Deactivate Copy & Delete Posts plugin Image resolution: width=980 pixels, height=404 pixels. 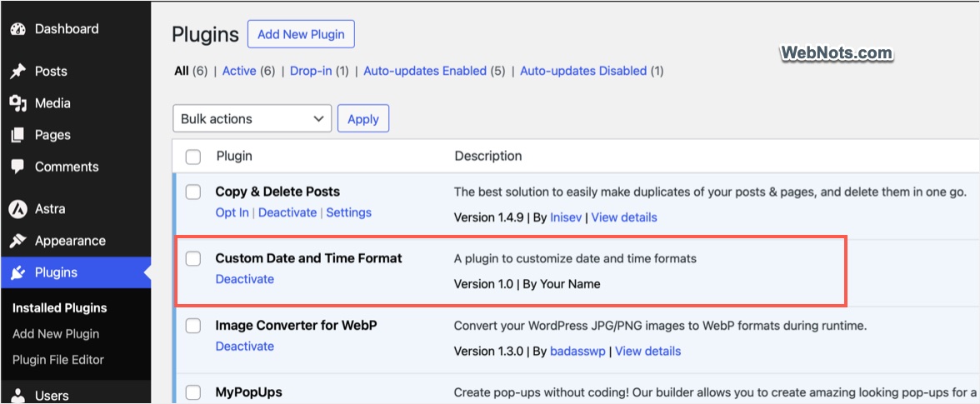[x=287, y=212]
